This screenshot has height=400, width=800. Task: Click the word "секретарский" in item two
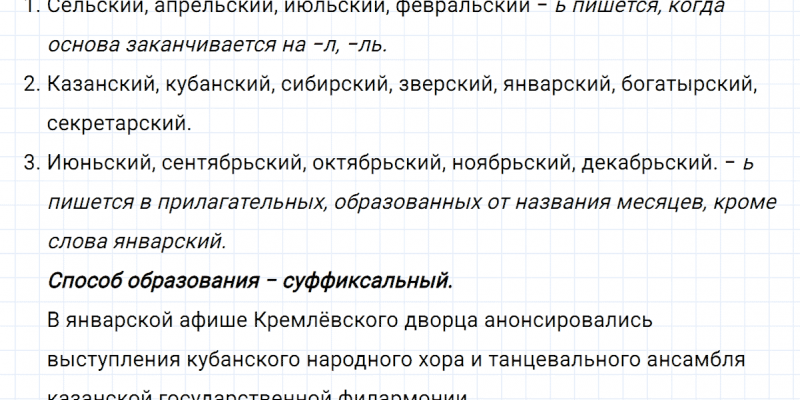117,124
